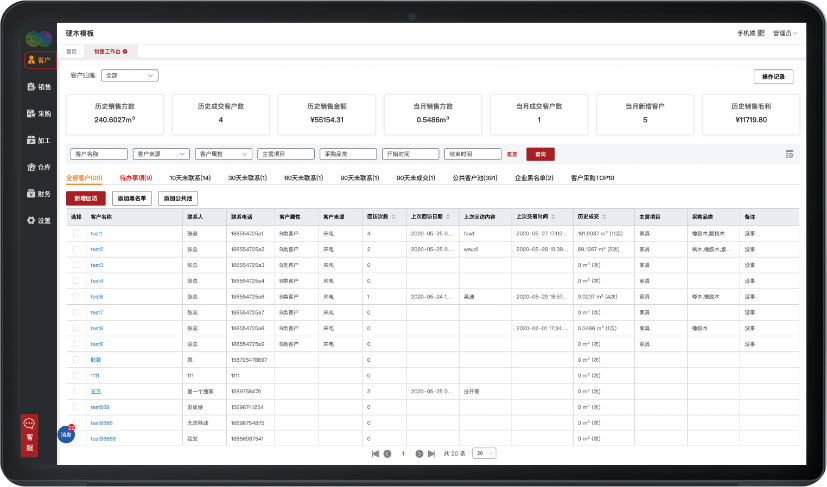
Task: Open the page size dropdown showing 20
Action: click(484, 453)
